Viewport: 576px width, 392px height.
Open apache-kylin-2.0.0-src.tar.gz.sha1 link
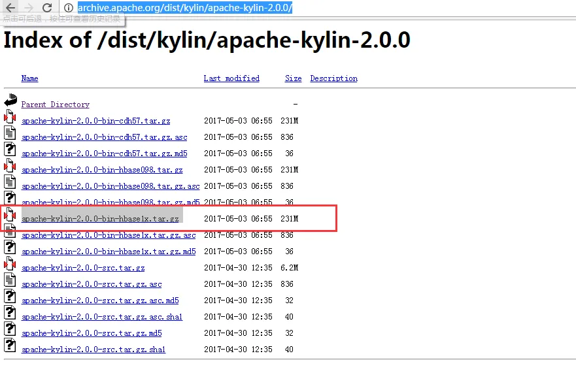93,350
